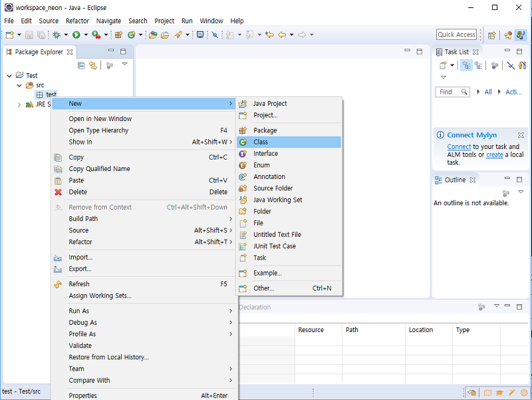Click the New wizard toolbar icon
532x400 pixels.
10,35
